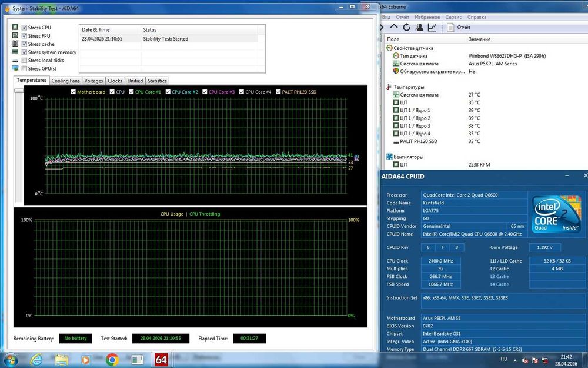The height and width of the screenshot is (368, 588).
Task: Select the Stability Test: Started log row
Action: coord(169,39)
